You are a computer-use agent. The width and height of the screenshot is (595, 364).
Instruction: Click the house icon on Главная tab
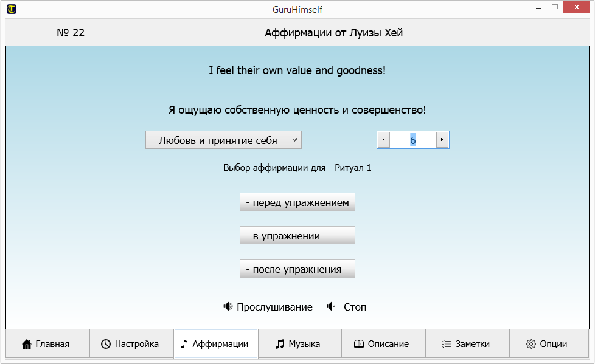click(x=26, y=344)
